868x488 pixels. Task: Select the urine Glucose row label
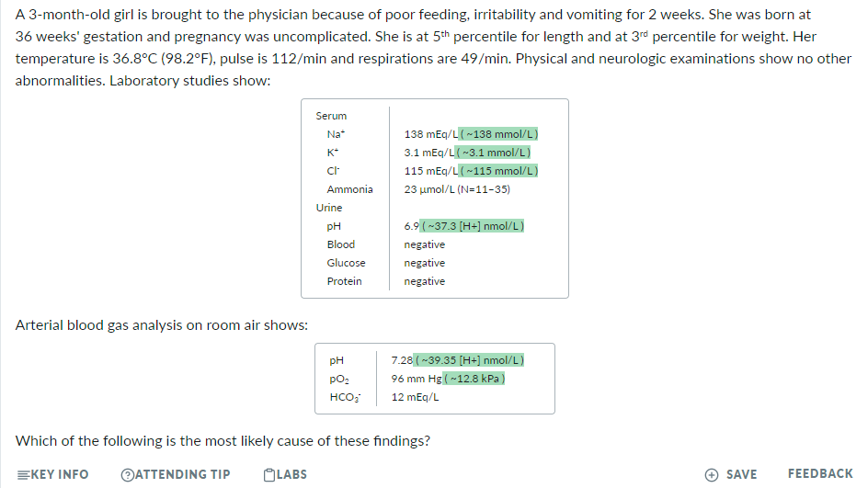click(346, 263)
